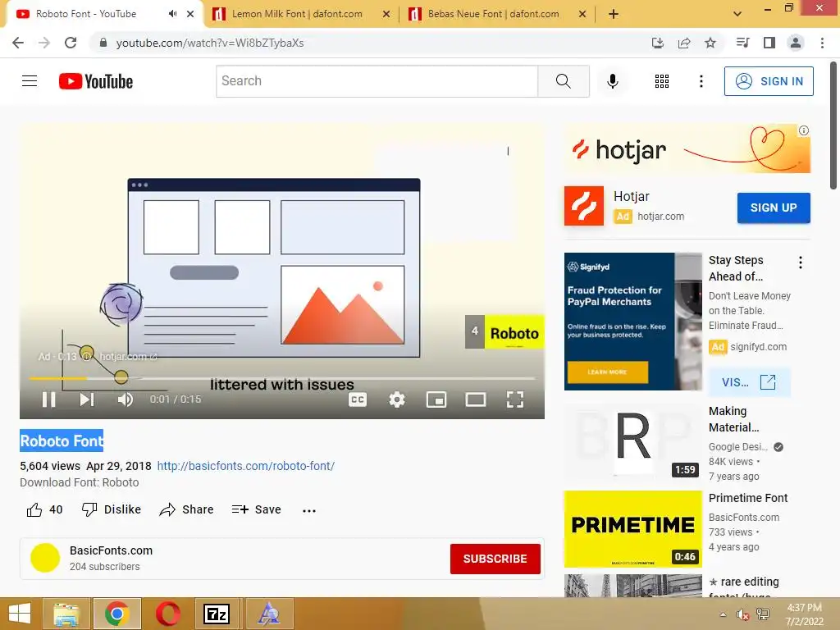Image resolution: width=840 pixels, height=630 pixels.
Task: Open 7-Zip from taskbar
Action: pos(217,614)
